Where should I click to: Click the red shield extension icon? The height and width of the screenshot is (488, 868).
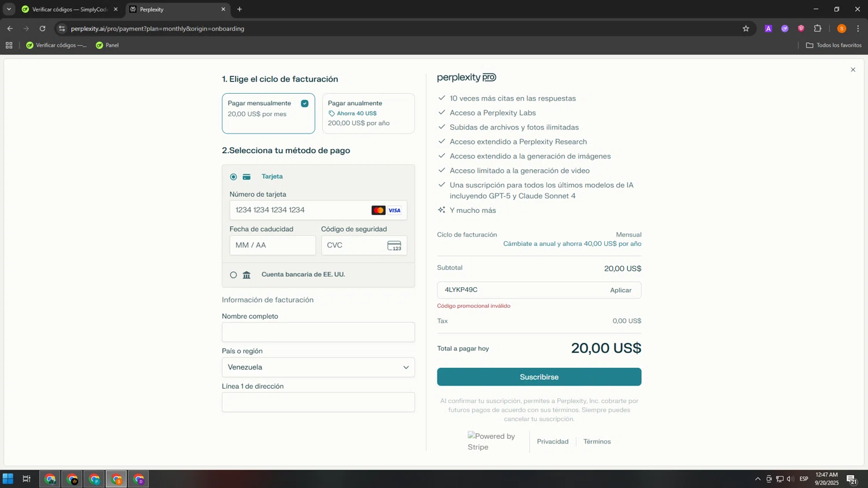801,28
